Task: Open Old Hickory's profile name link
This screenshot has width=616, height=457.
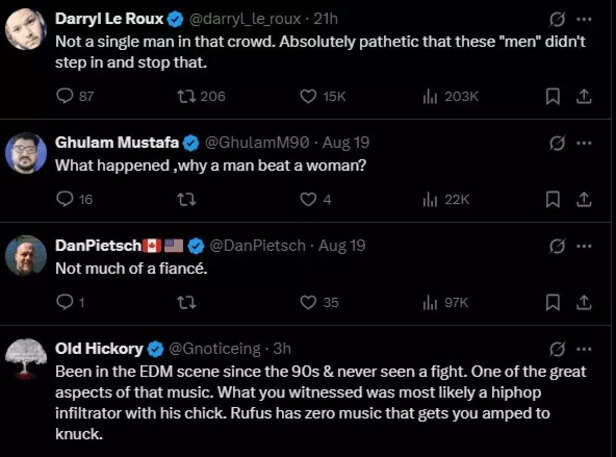Action: tap(97, 348)
